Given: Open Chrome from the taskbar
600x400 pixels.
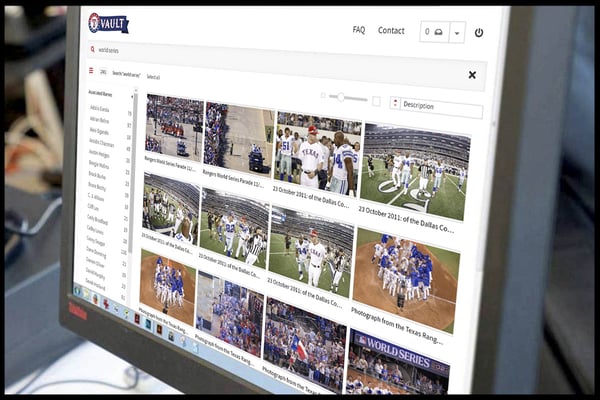Looking at the screenshot, I should [x=96, y=299].
